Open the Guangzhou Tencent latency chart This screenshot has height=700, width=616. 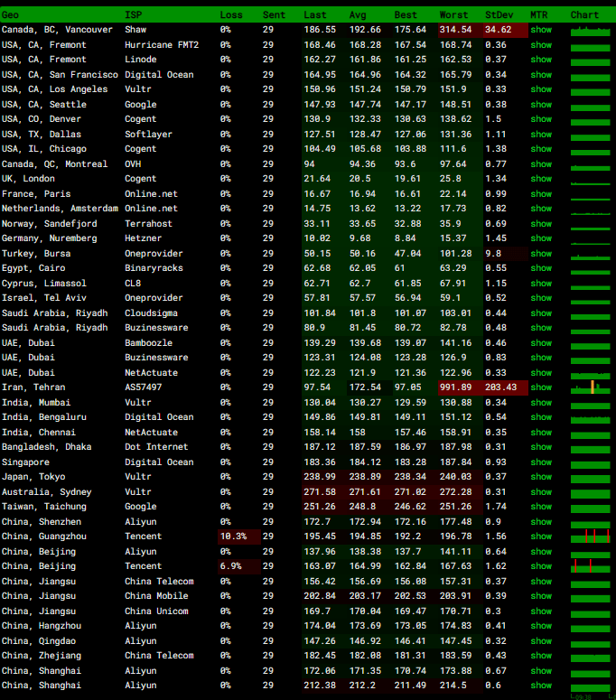590,537
